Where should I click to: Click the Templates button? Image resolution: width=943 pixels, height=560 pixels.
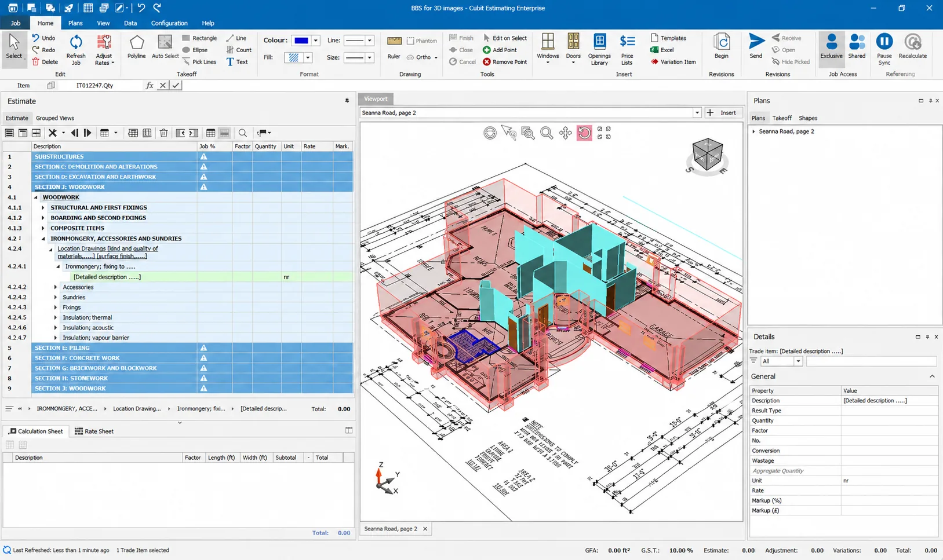(x=668, y=38)
